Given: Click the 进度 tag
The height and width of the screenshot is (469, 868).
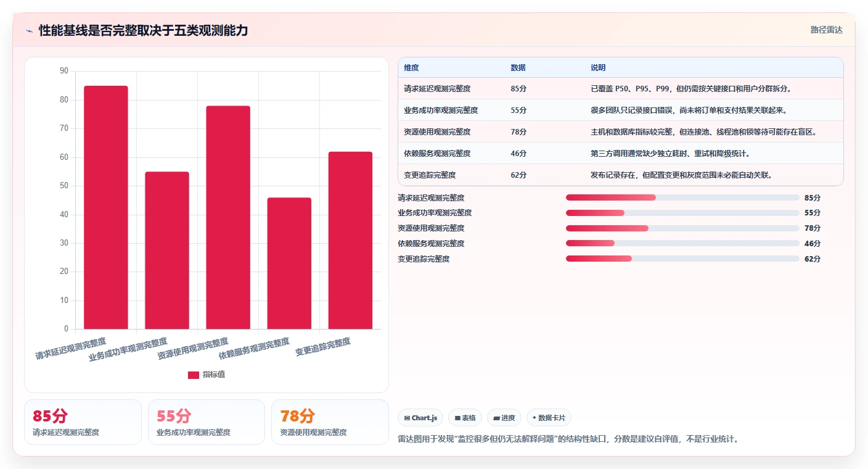Looking at the screenshot, I should [x=504, y=418].
